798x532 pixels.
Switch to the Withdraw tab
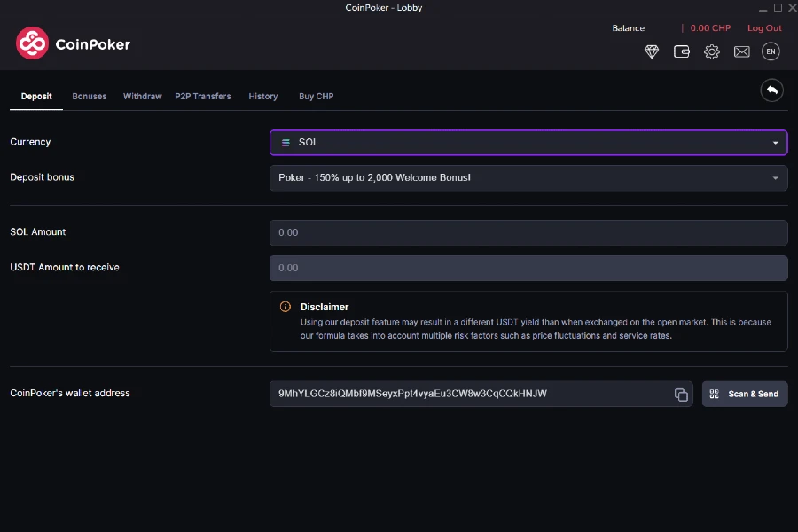pyautogui.click(x=142, y=96)
